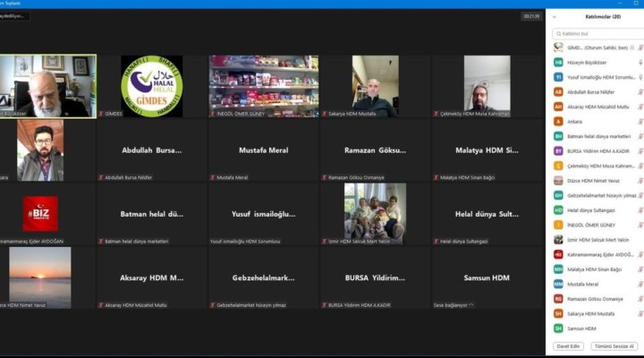Click the C avatar for Çekmeköy HDM
Viewport: 644px width, 358px height.
coord(558,166)
